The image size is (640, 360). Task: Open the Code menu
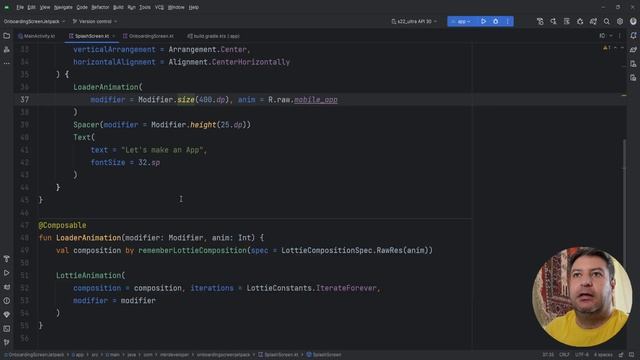pyautogui.click(x=82, y=7)
